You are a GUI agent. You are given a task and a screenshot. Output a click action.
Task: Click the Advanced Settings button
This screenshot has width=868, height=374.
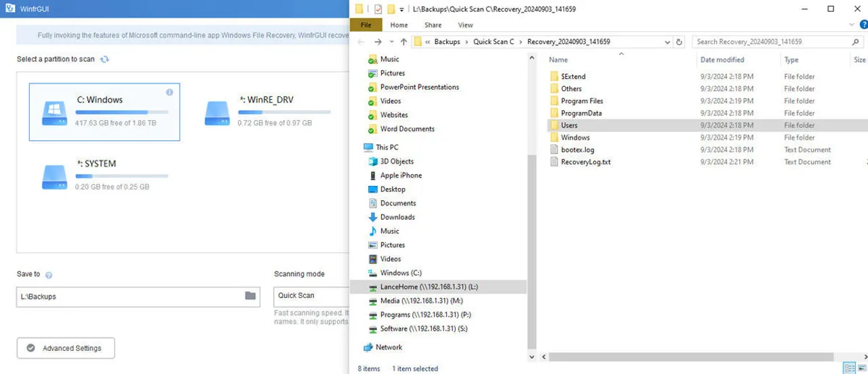[66, 348]
